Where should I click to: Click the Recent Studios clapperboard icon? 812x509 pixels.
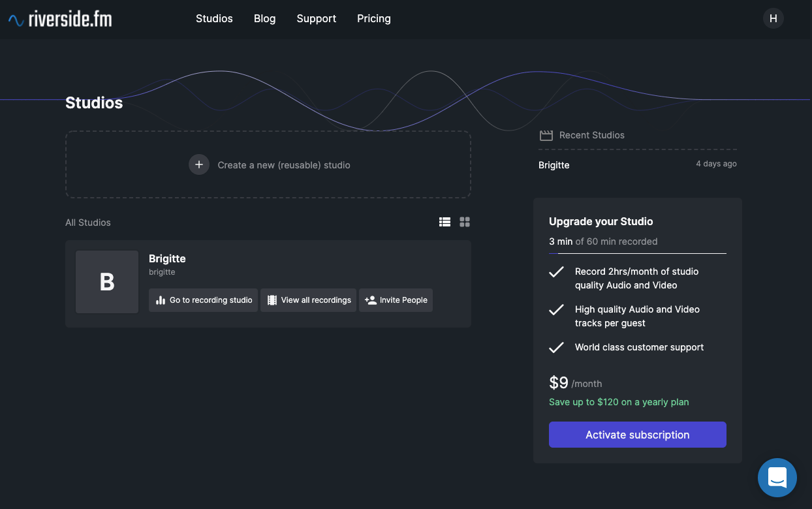[x=546, y=135]
